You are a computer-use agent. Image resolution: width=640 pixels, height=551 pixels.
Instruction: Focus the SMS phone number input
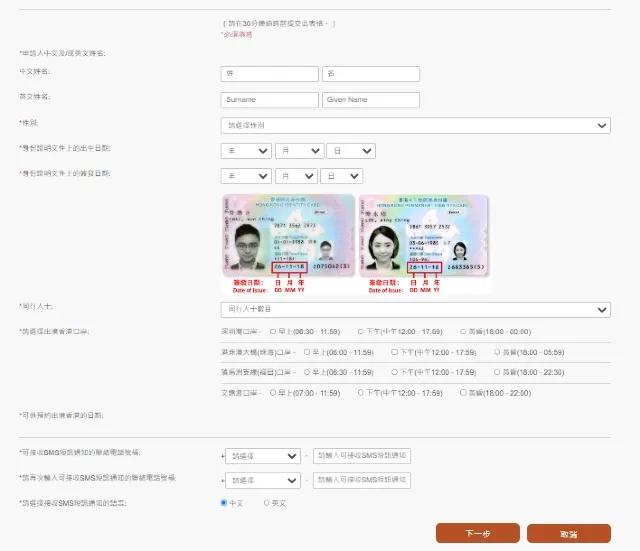[x=362, y=455]
